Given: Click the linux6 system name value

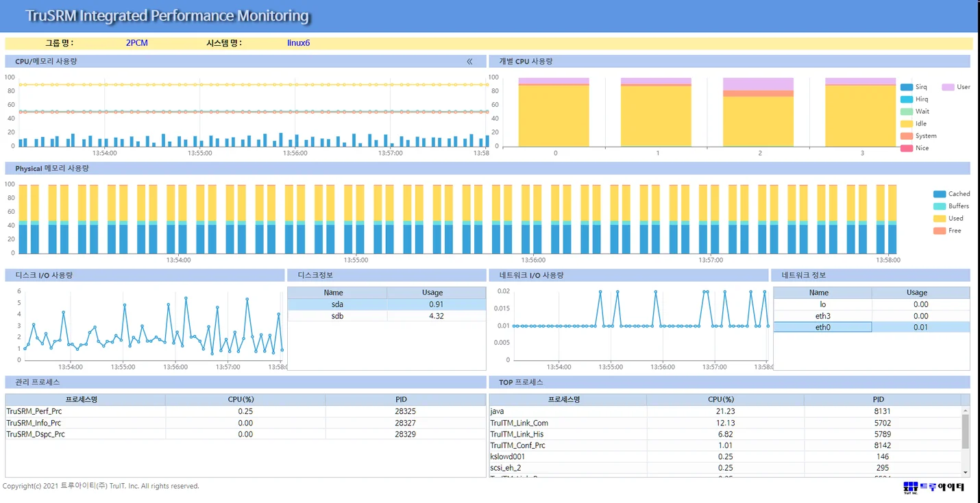Looking at the screenshot, I should (x=299, y=43).
